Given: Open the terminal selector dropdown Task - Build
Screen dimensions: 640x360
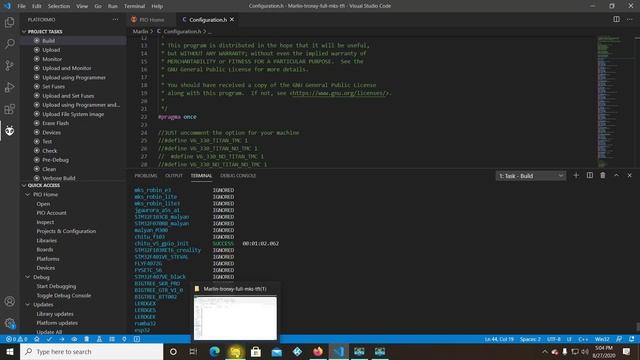Looking at the screenshot, I should (531, 176).
